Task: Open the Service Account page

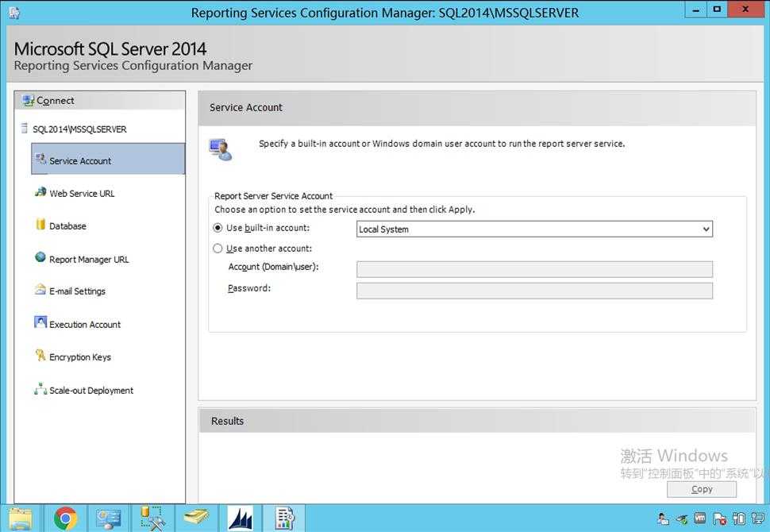Action: 108,159
